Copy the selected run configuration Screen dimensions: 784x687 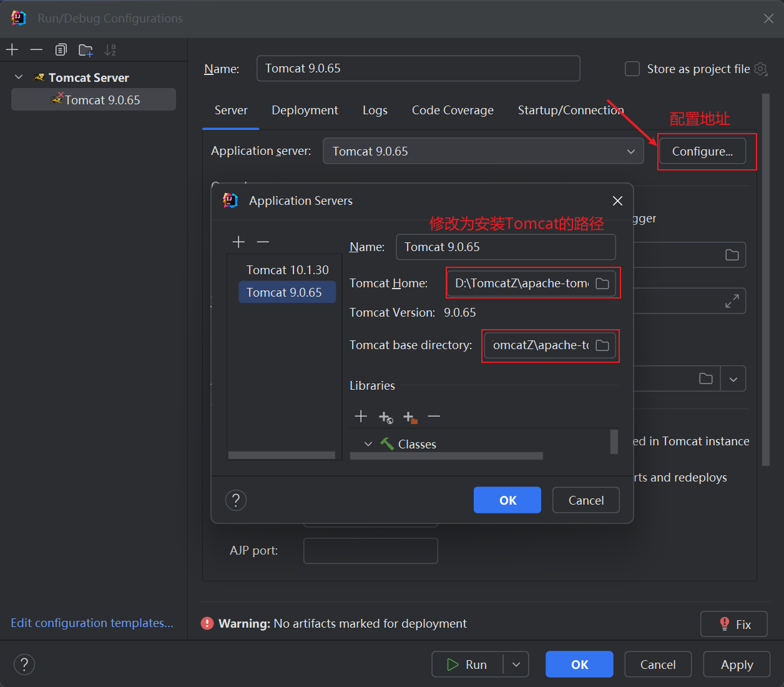[x=61, y=50]
